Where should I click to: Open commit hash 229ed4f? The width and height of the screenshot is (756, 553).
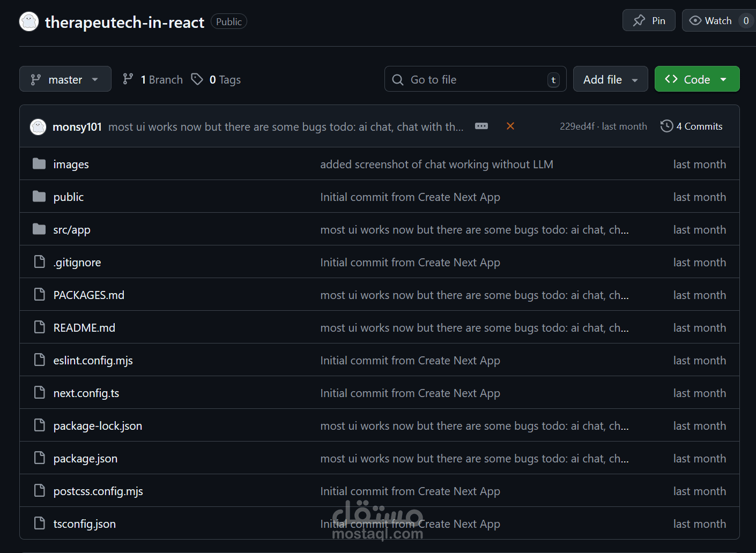[x=577, y=126]
